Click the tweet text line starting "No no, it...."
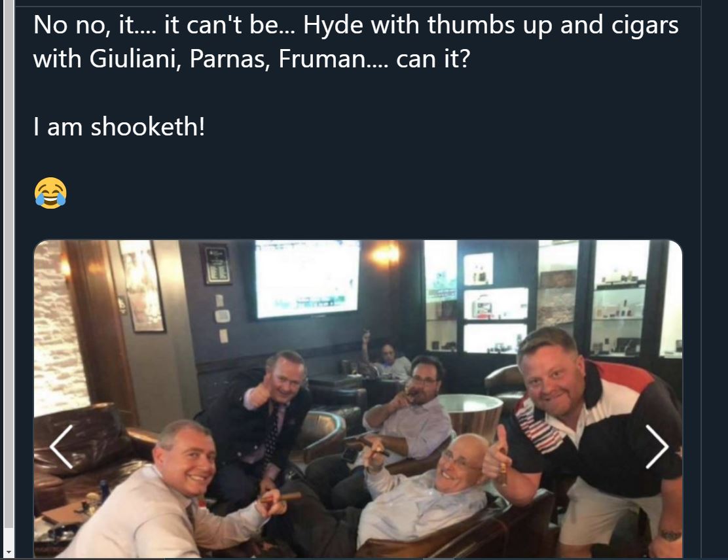This screenshot has width=728, height=560. 355,25
